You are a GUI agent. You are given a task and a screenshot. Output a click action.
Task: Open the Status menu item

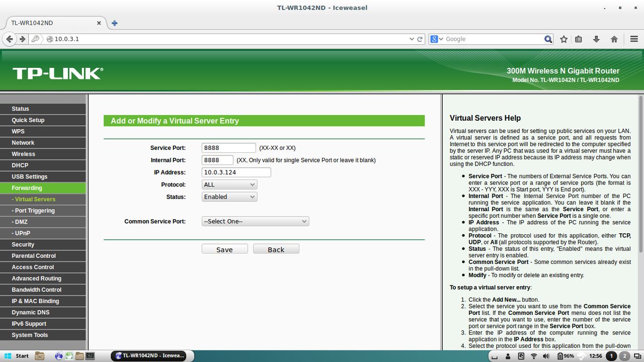tap(43, 109)
